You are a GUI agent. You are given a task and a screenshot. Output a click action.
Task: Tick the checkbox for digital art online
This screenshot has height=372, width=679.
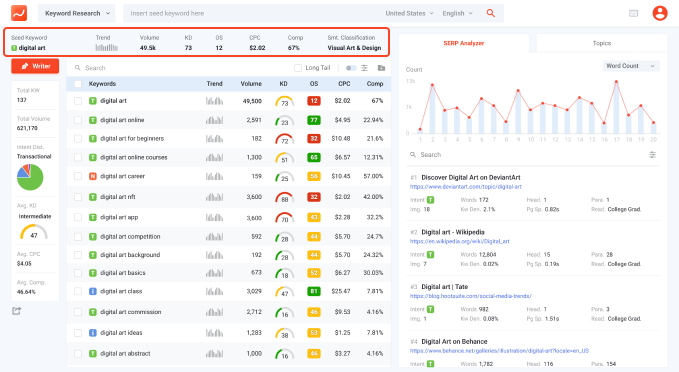click(78, 120)
